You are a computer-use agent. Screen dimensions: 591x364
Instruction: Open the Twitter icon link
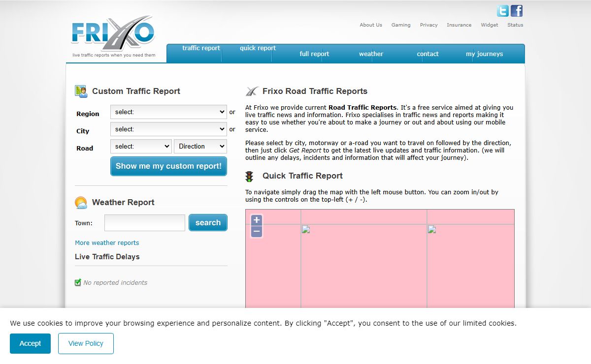pos(502,11)
